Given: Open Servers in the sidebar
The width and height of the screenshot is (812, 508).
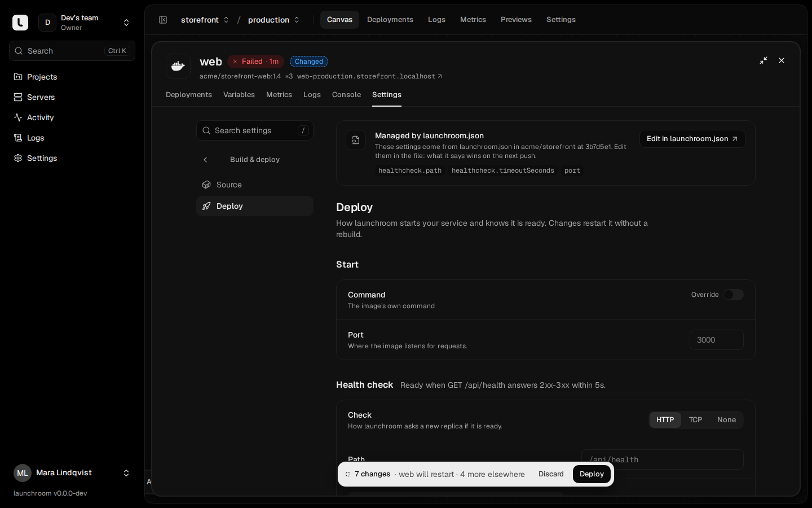Looking at the screenshot, I should 72,97.
